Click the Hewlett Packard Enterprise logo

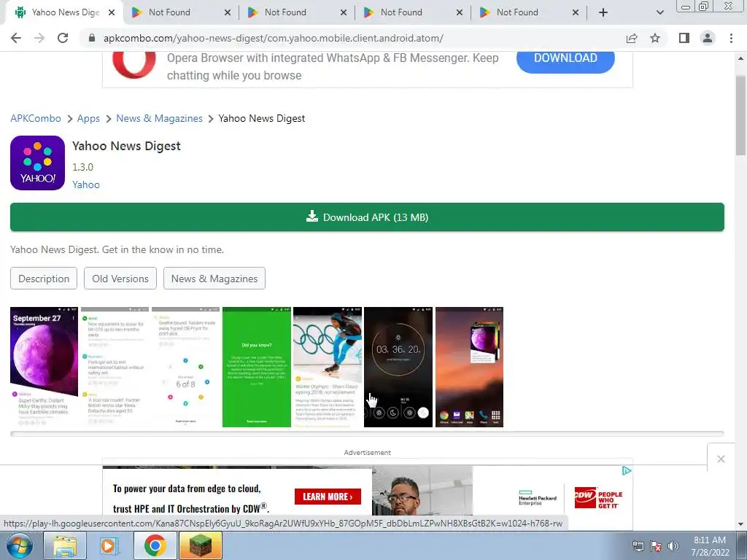pos(538,498)
